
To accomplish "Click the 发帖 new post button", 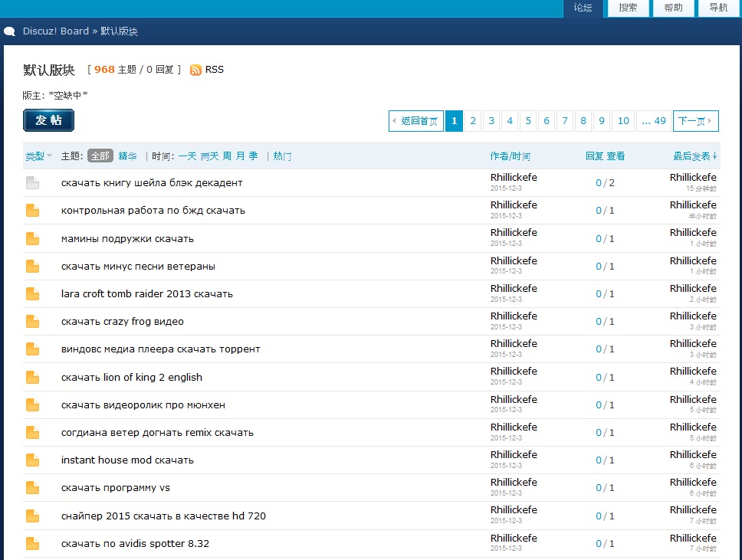I will pos(49,120).
